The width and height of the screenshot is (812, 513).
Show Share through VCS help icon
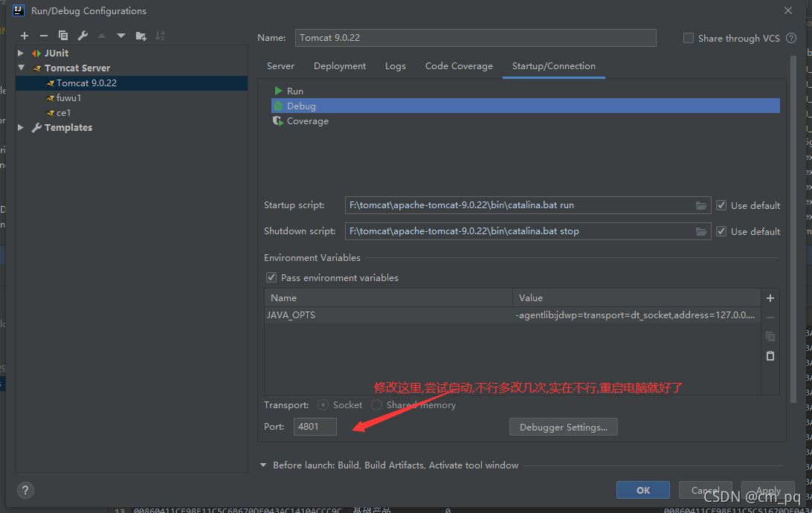click(790, 38)
